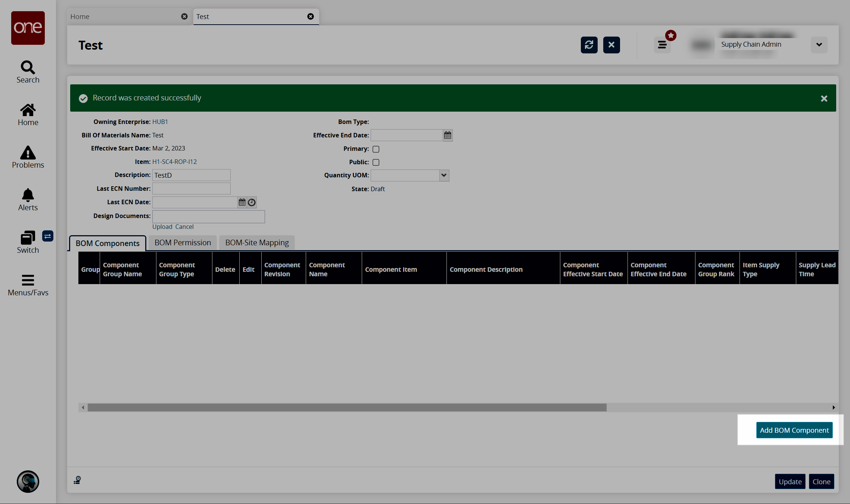Click the Add BOM Component button
This screenshot has width=850, height=504.
point(794,430)
